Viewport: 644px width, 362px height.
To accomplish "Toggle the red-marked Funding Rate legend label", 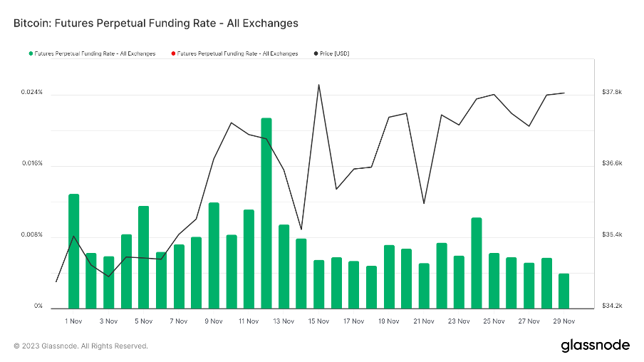I will click(x=237, y=53).
